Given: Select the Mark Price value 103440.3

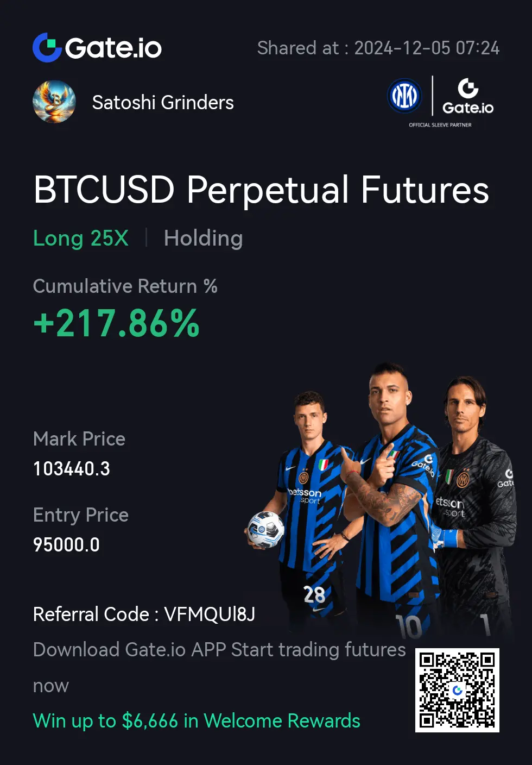Looking at the screenshot, I should click(72, 468).
